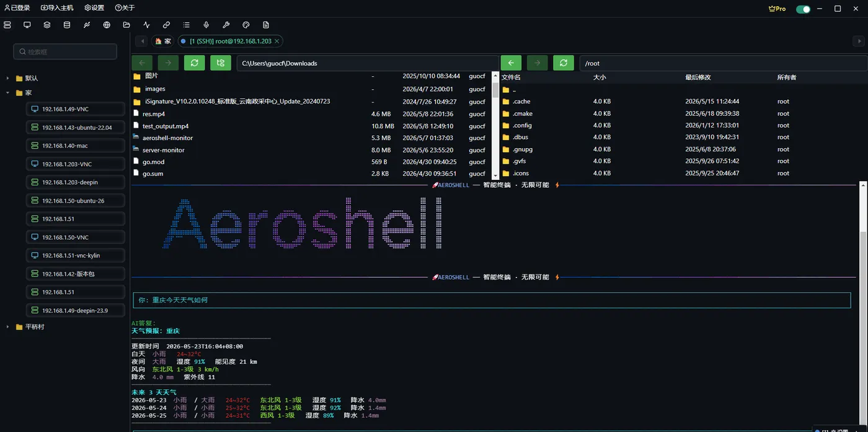Sort remote files by 所有者 header

pos(787,77)
